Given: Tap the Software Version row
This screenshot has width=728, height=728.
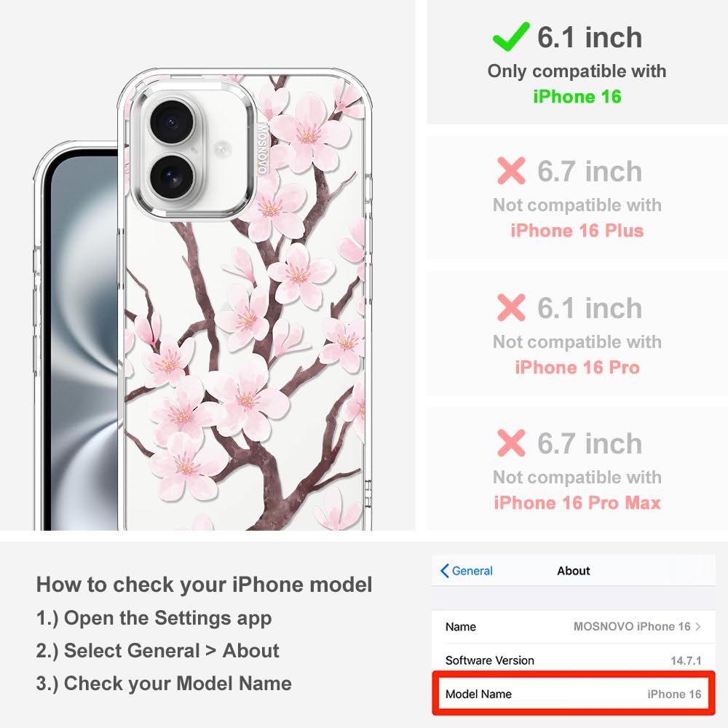Looking at the screenshot, I should point(574,660).
